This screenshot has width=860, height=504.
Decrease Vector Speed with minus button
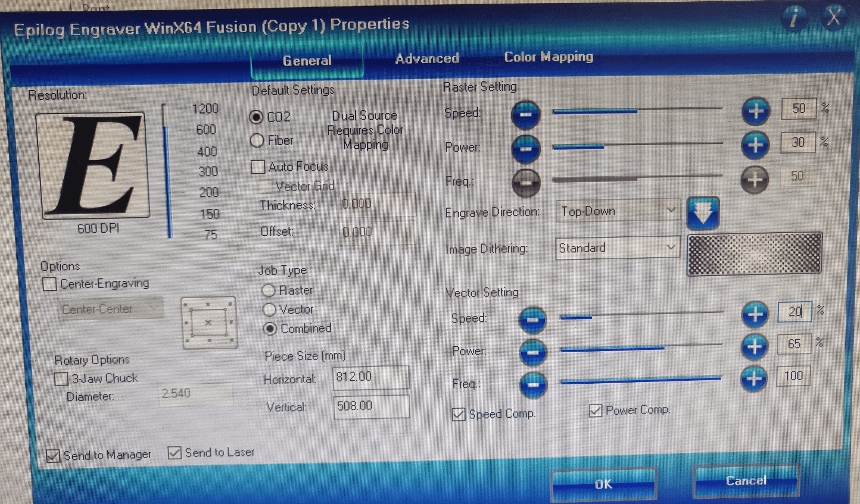point(532,320)
